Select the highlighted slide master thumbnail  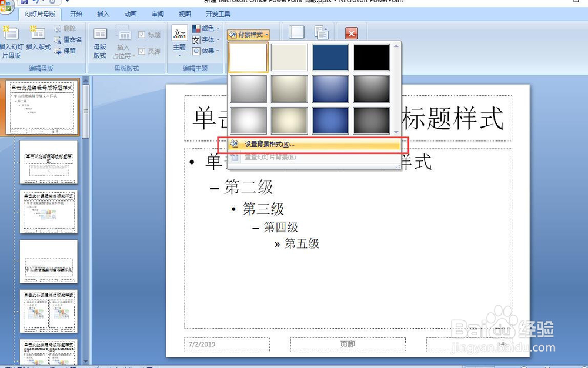pyautogui.click(x=42, y=107)
